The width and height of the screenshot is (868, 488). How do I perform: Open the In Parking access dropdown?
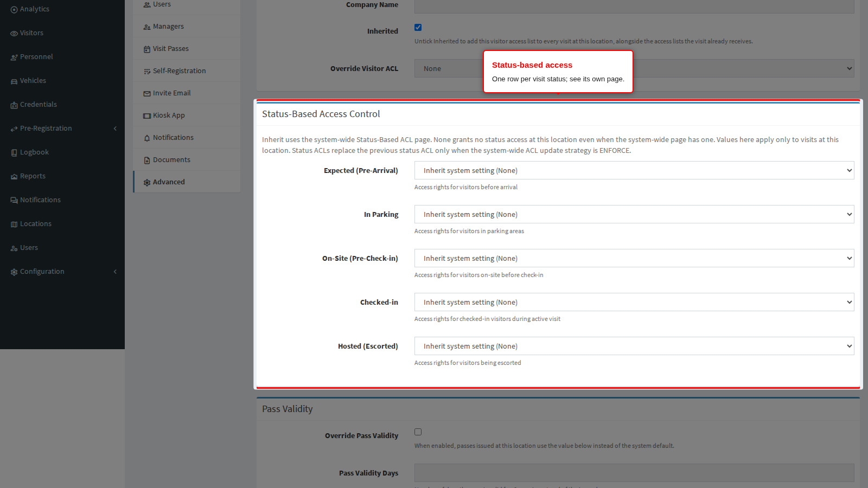[x=634, y=214]
